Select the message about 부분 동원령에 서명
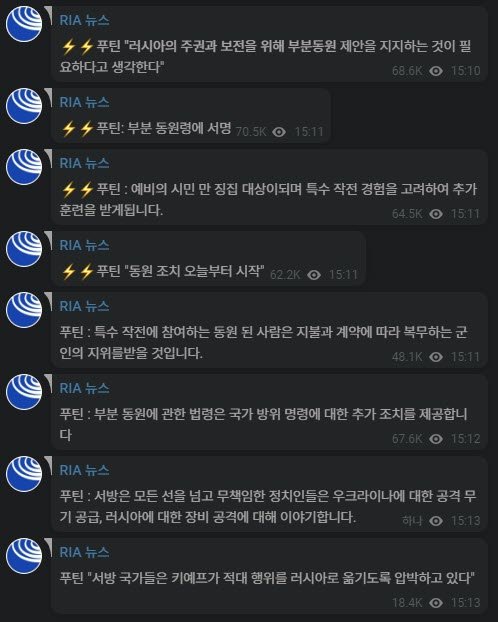Image resolution: width=498 pixels, height=622 pixels. (x=191, y=115)
